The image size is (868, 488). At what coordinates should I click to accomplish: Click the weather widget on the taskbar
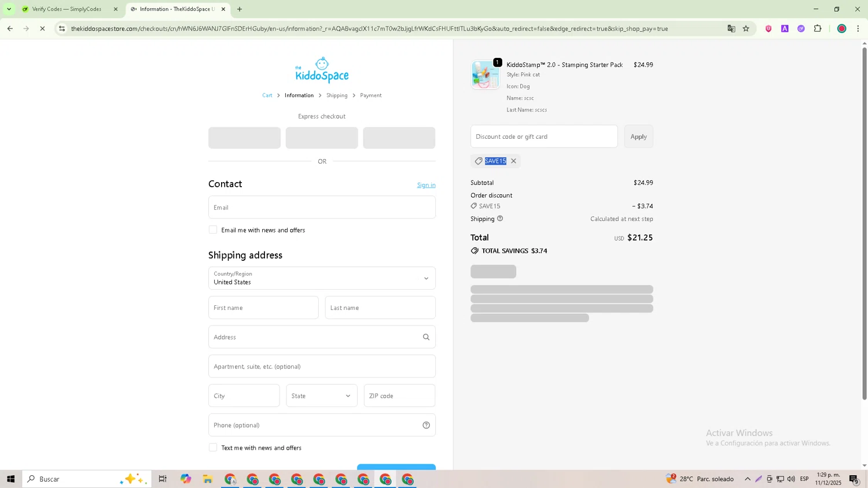pyautogui.click(x=700, y=479)
